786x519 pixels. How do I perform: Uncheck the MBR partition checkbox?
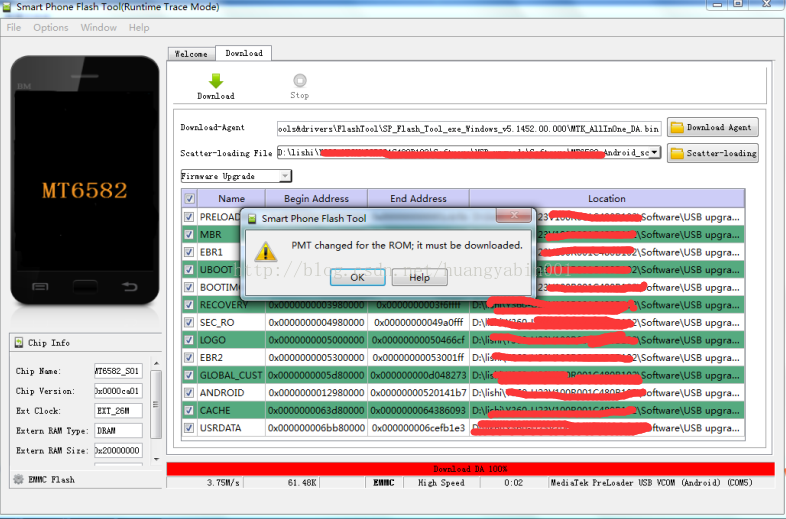click(x=189, y=234)
